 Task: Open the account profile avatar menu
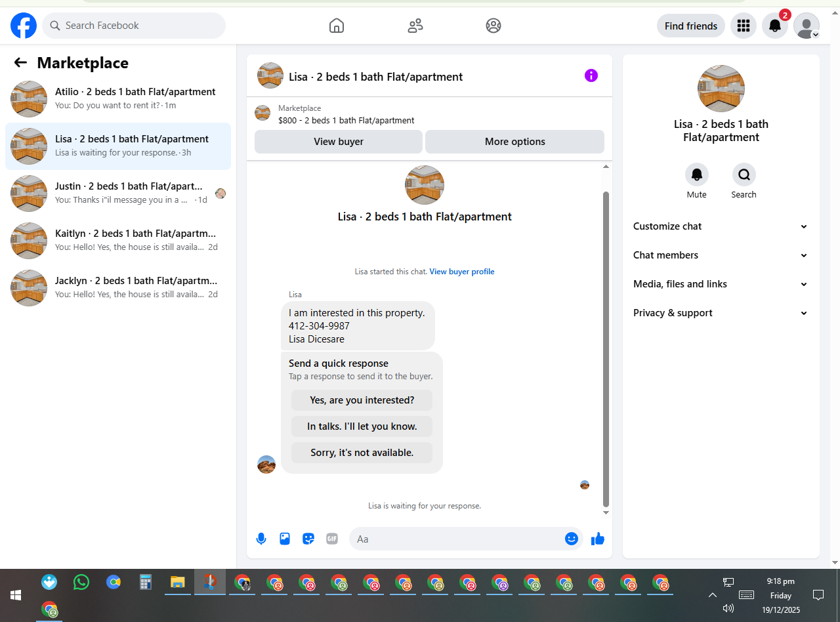point(807,26)
